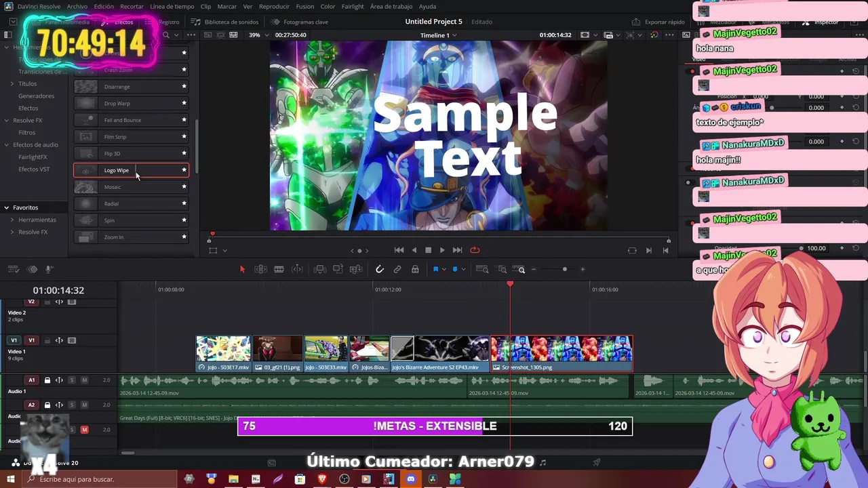Go to previous clip button at viewer right
This screenshot has width=868, height=488.
(x=665, y=250)
